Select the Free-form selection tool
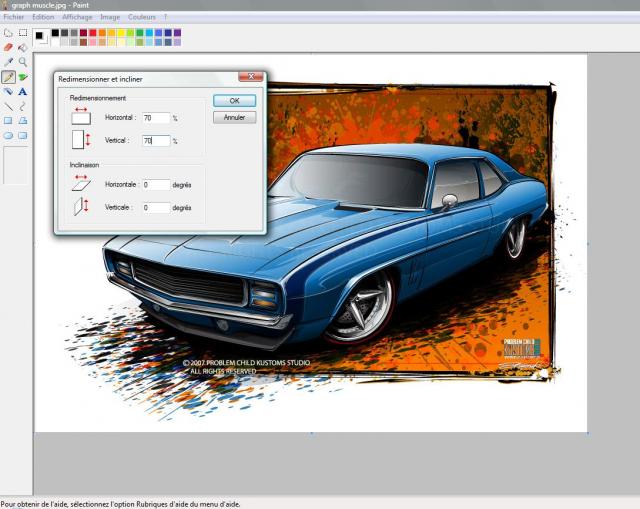Screen dimensions: 640x509 point(8,33)
